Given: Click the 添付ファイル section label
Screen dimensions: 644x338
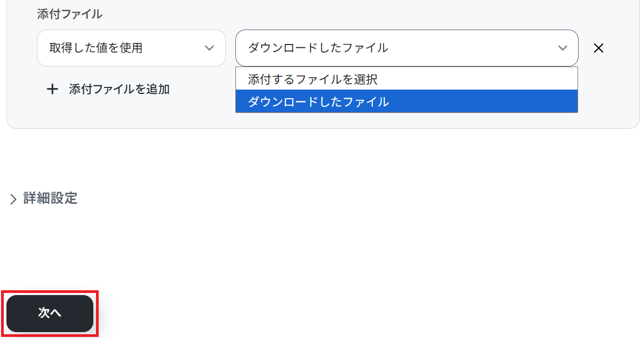Looking at the screenshot, I should [x=70, y=14].
